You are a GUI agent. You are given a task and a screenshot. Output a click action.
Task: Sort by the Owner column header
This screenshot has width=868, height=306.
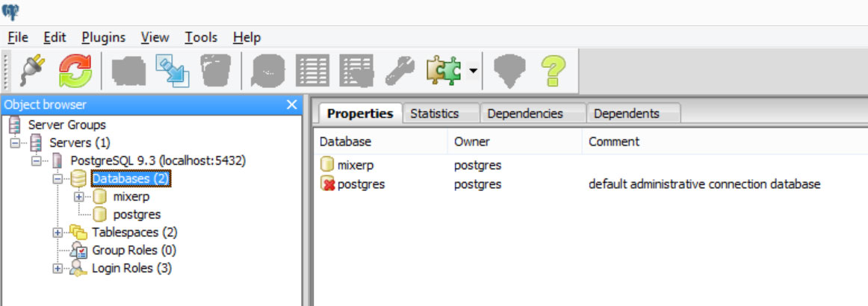(515, 142)
